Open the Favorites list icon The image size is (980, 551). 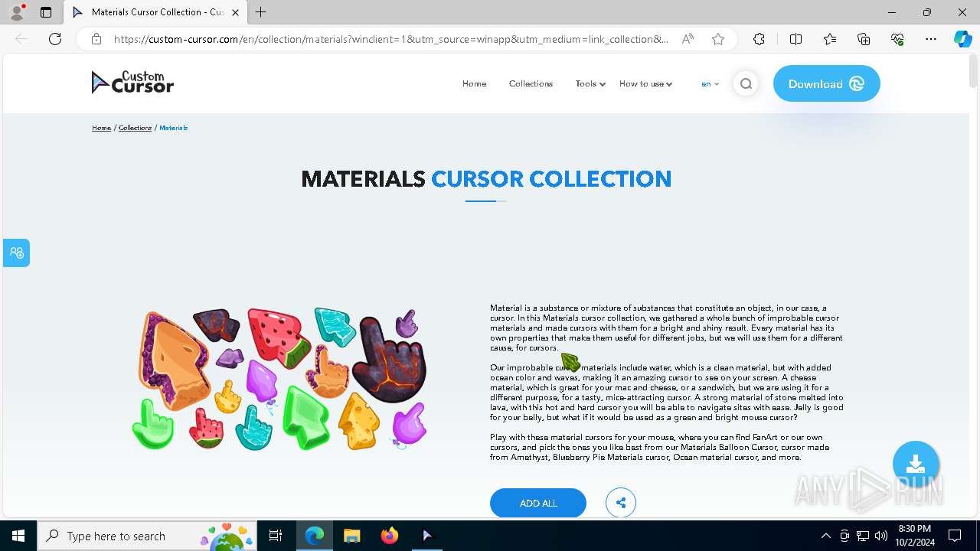point(830,39)
